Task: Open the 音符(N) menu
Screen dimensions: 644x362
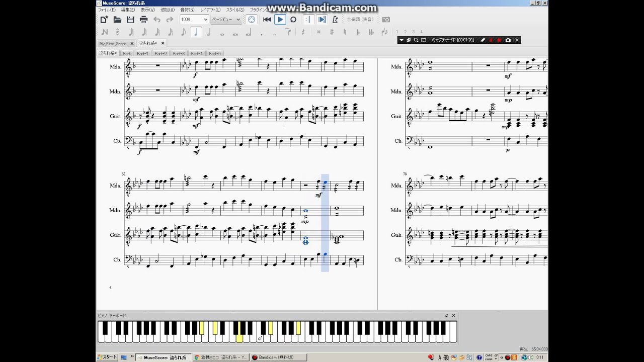Action: click(188, 10)
